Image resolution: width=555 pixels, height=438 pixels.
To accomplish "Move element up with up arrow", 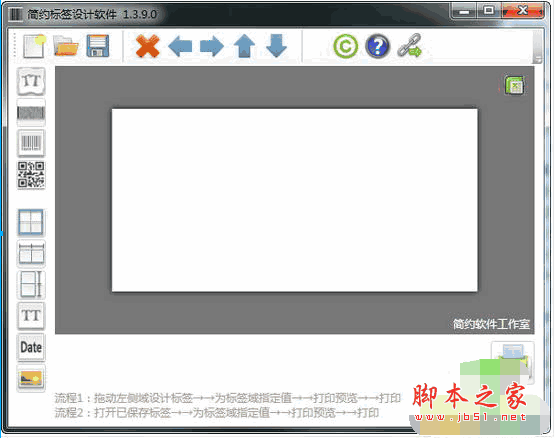I will point(244,46).
